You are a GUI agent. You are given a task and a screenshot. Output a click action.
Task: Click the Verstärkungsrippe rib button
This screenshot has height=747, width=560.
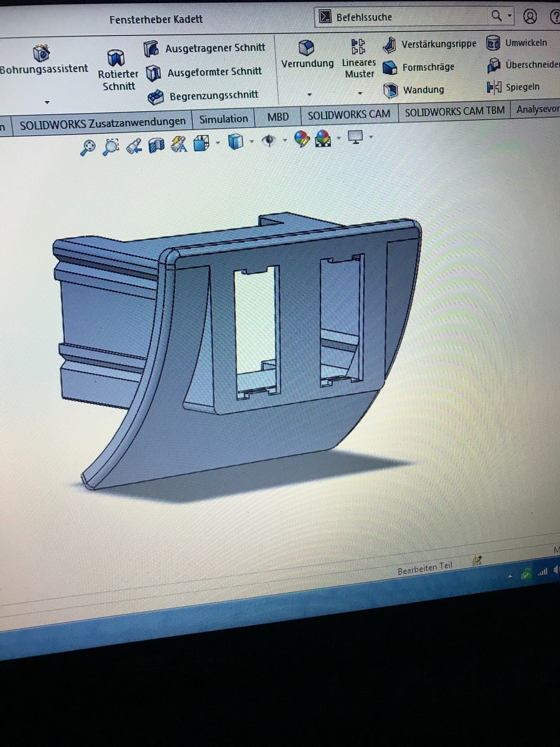click(431, 44)
